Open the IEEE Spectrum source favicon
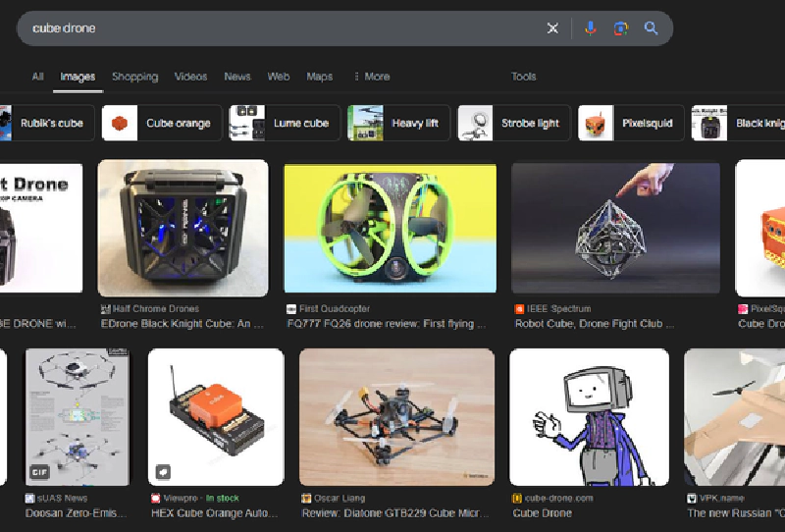Screen dimensions: 785x532 pyautogui.click(x=519, y=309)
